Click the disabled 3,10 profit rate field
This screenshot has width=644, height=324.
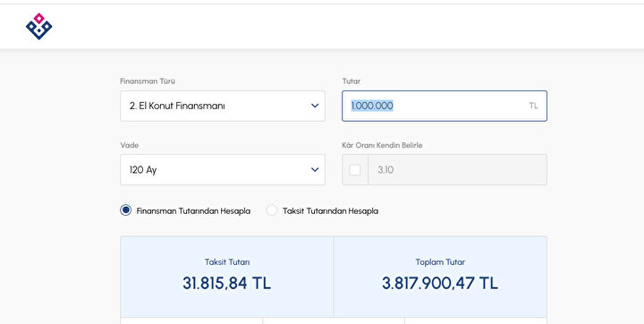(458, 170)
